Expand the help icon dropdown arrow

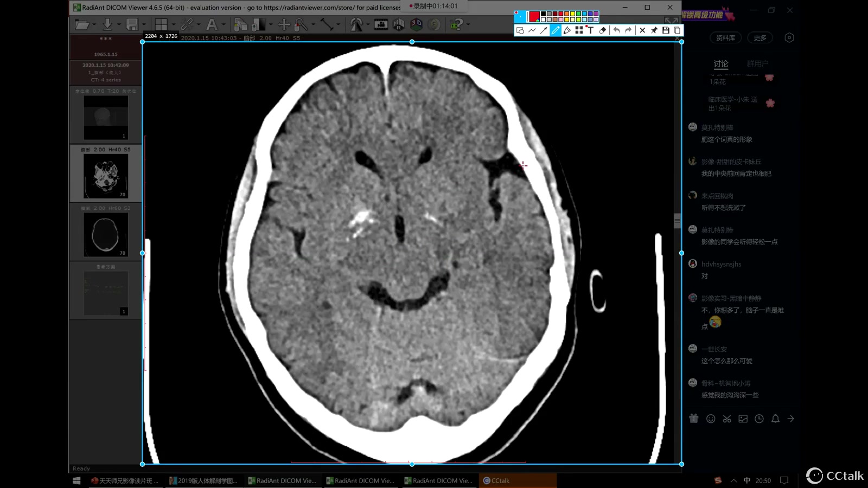point(468,24)
